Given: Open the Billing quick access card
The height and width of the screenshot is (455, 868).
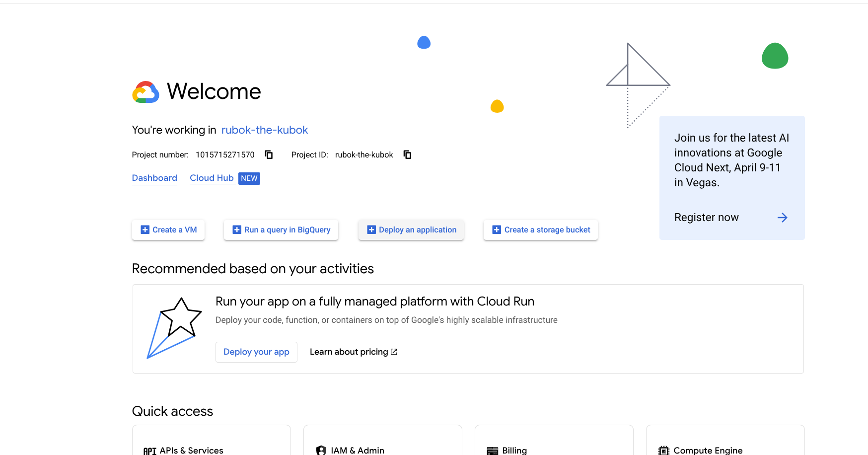Looking at the screenshot, I should tap(554, 445).
